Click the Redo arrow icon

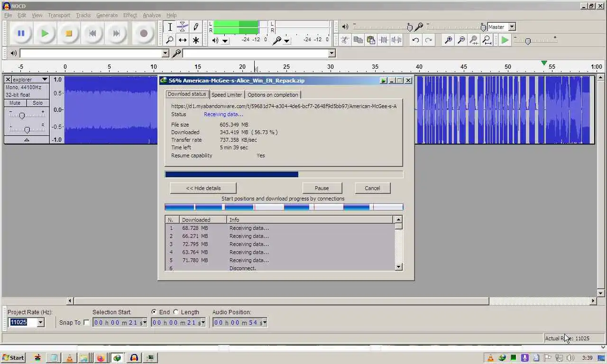pos(428,40)
